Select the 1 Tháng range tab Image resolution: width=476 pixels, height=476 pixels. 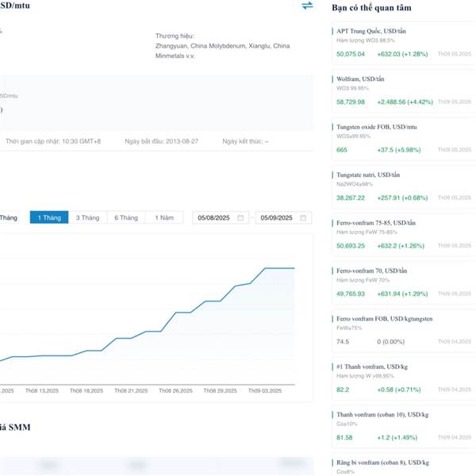point(49,217)
